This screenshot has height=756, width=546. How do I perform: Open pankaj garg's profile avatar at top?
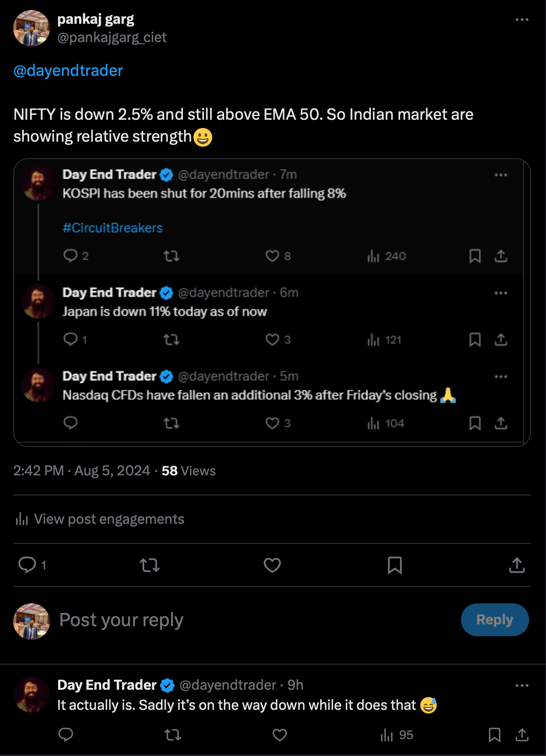(x=31, y=28)
